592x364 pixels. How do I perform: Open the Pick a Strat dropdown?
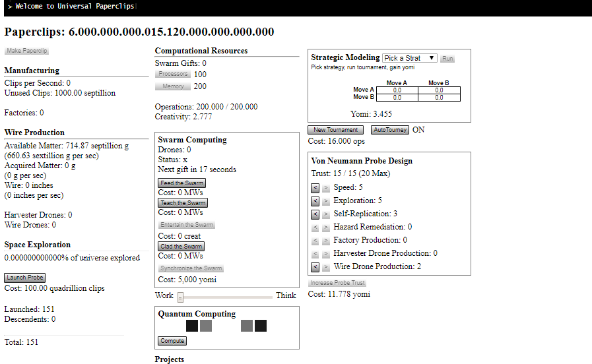(x=409, y=58)
